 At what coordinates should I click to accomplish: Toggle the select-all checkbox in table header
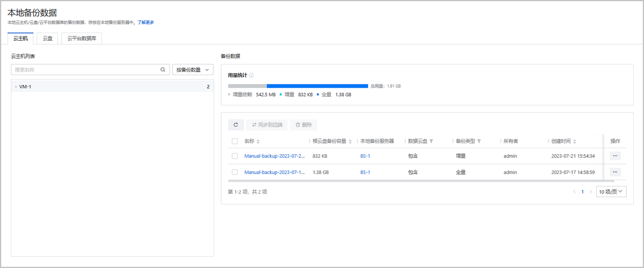(x=235, y=141)
